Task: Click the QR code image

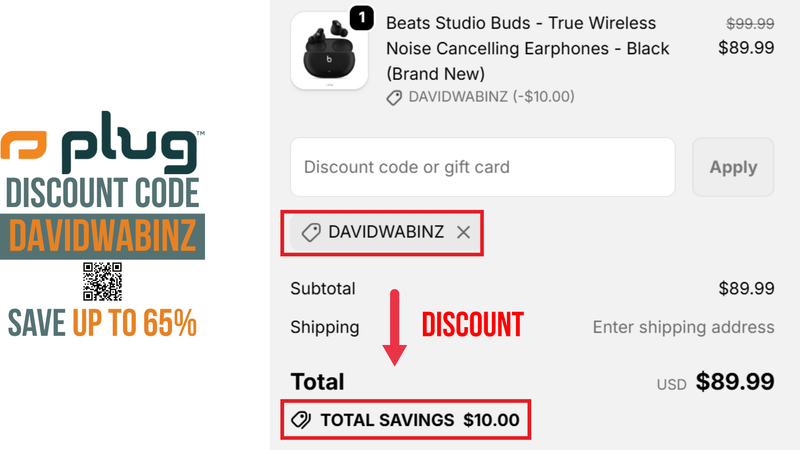Action: (x=102, y=282)
